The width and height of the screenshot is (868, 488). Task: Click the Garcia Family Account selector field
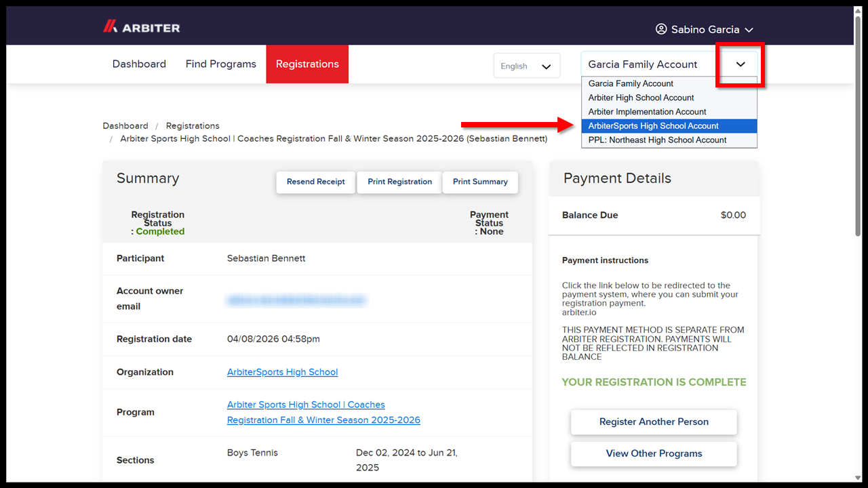point(669,64)
